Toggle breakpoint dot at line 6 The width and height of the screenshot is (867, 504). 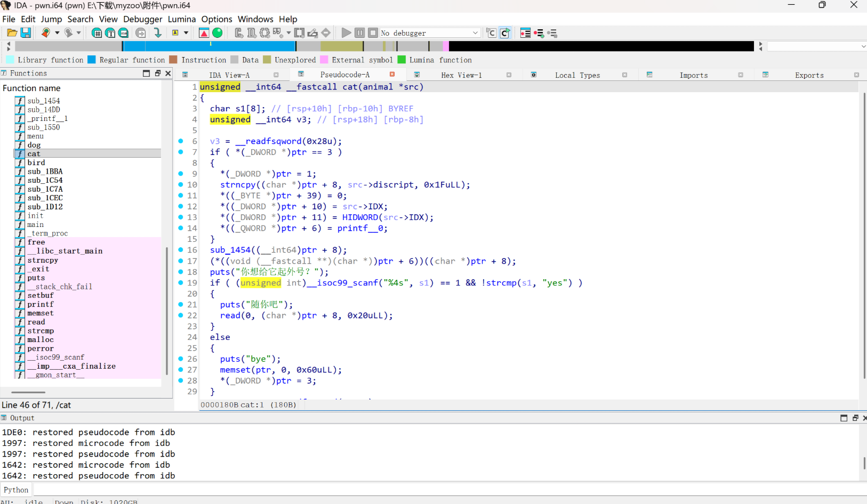181,141
